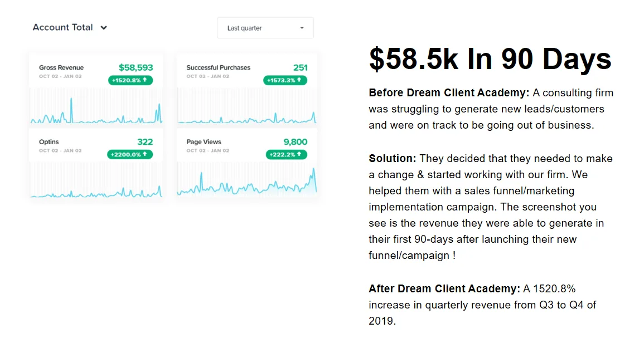Select the Successful Purchases sparkline chart
This screenshot has height=343, width=644.
tap(247, 106)
